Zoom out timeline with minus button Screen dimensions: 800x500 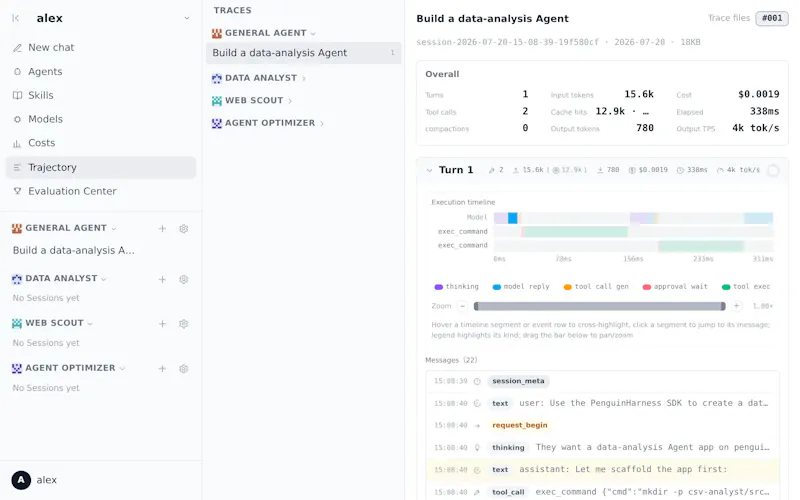point(462,306)
